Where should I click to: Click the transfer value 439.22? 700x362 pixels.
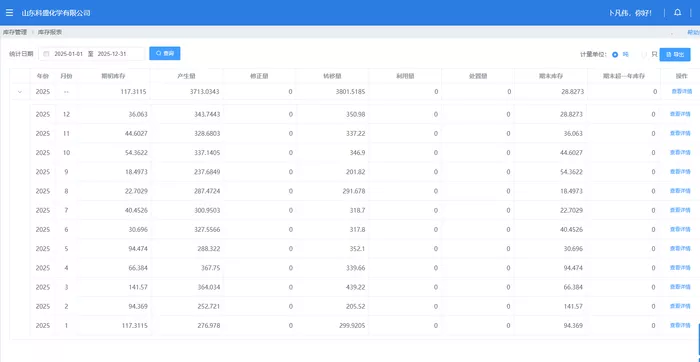point(356,287)
